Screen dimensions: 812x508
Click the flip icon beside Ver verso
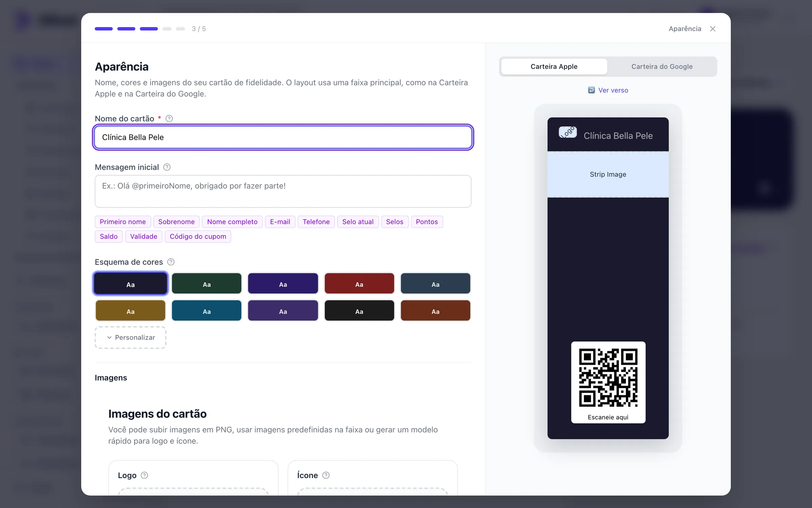click(591, 90)
